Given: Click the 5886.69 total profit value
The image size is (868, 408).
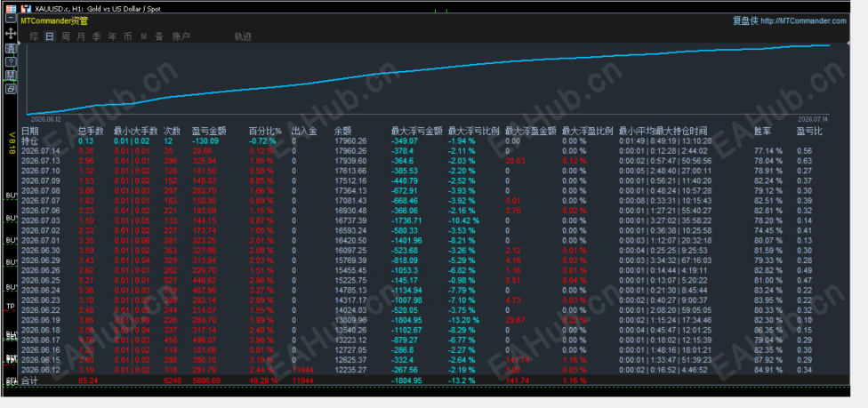Looking at the screenshot, I should pyautogui.click(x=205, y=380).
